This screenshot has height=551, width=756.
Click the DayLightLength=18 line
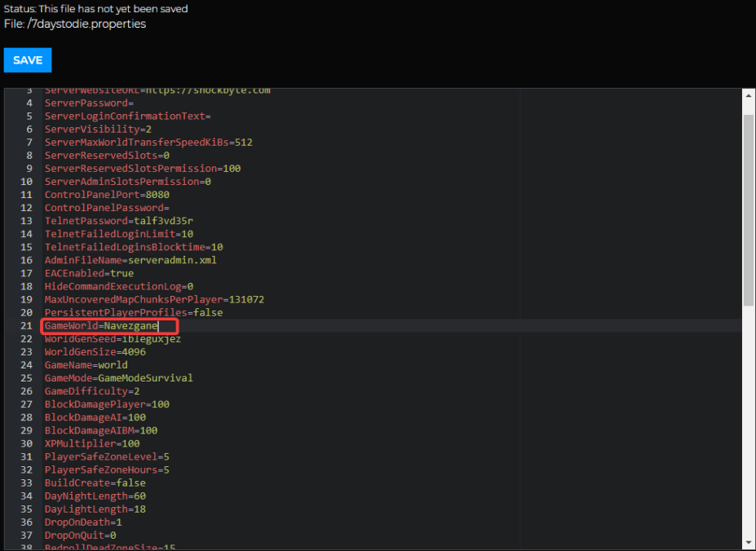pos(95,509)
